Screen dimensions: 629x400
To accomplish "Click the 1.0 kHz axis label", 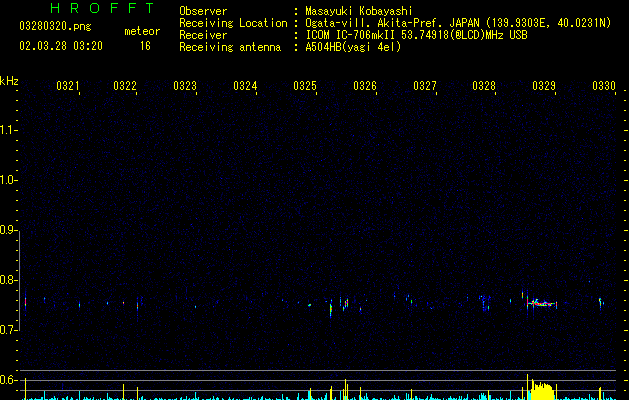I will [8, 180].
